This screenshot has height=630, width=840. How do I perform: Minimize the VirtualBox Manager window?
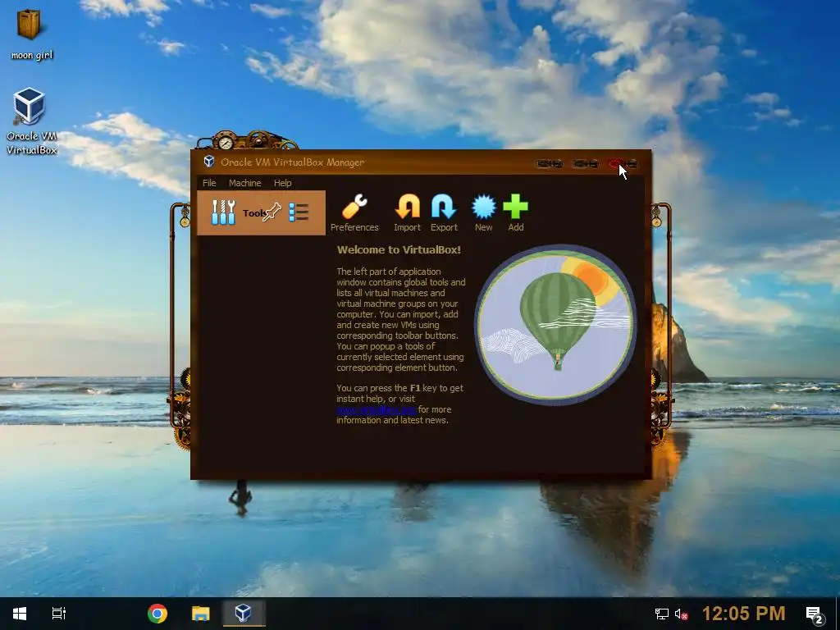[x=550, y=163]
